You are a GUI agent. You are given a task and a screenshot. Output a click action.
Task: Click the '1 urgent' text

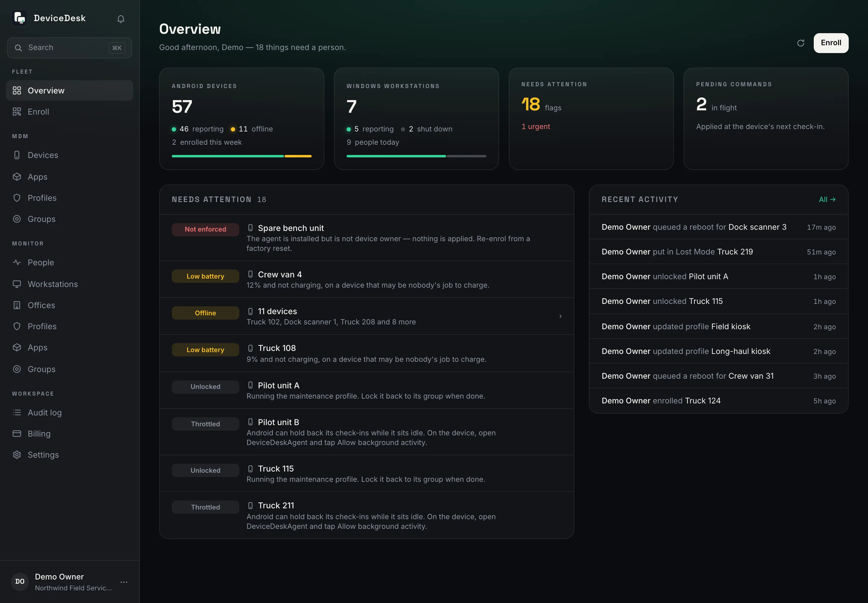coord(536,127)
